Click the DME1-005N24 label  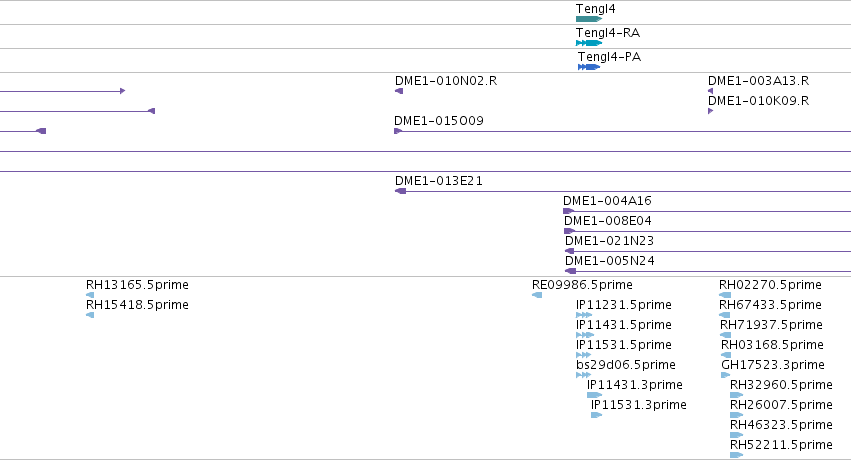click(x=610, y=261)
